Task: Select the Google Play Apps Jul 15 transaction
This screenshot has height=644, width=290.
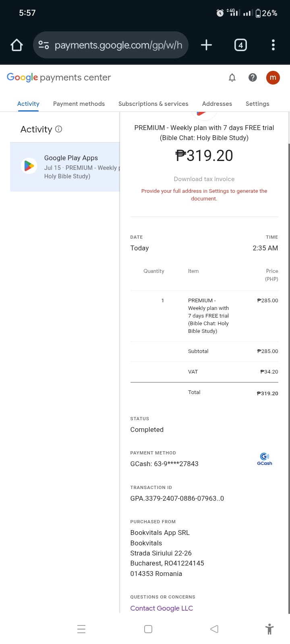Action: click(x=65, y=167)
